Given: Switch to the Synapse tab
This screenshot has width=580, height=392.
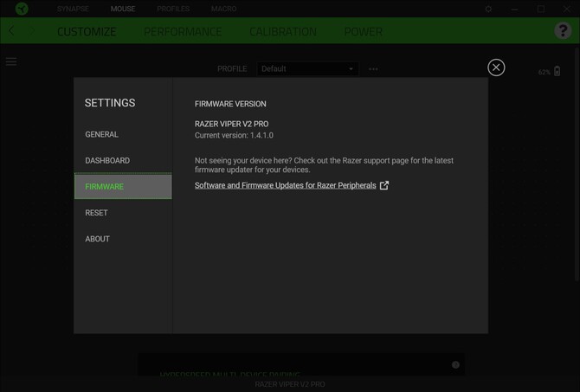Looking at the screenshot, I should point(73,9).
